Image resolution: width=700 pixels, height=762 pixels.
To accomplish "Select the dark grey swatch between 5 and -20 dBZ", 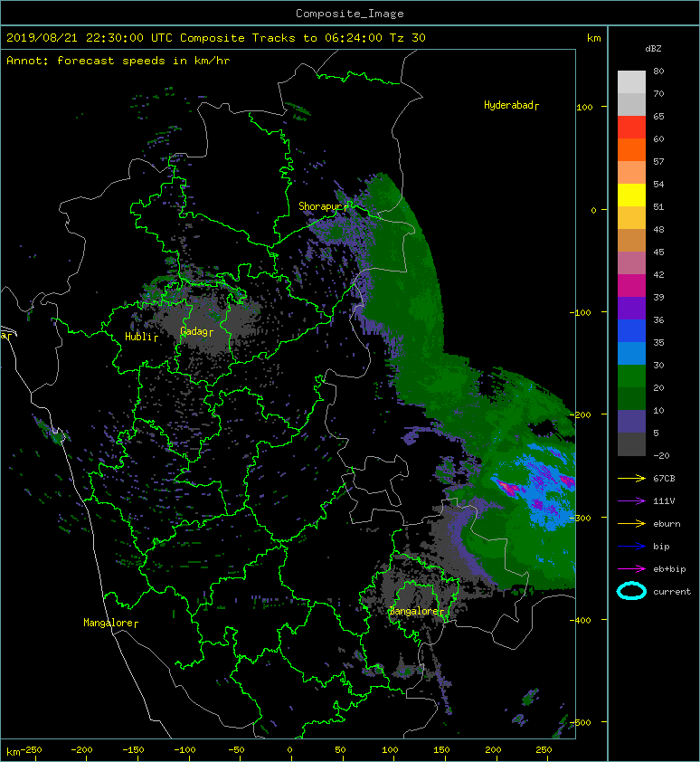I will click(x=631, y=443).
